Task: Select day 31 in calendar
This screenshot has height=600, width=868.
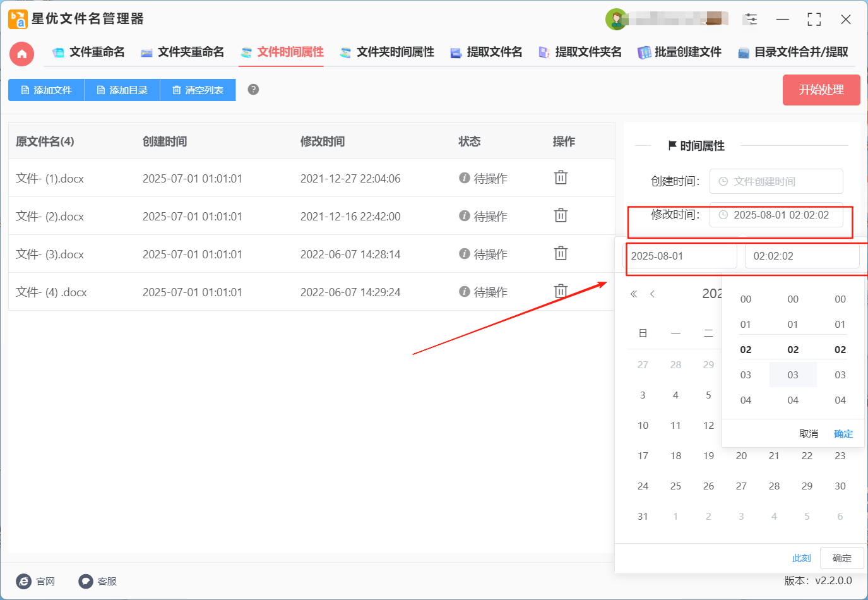Action: (643, 517)
